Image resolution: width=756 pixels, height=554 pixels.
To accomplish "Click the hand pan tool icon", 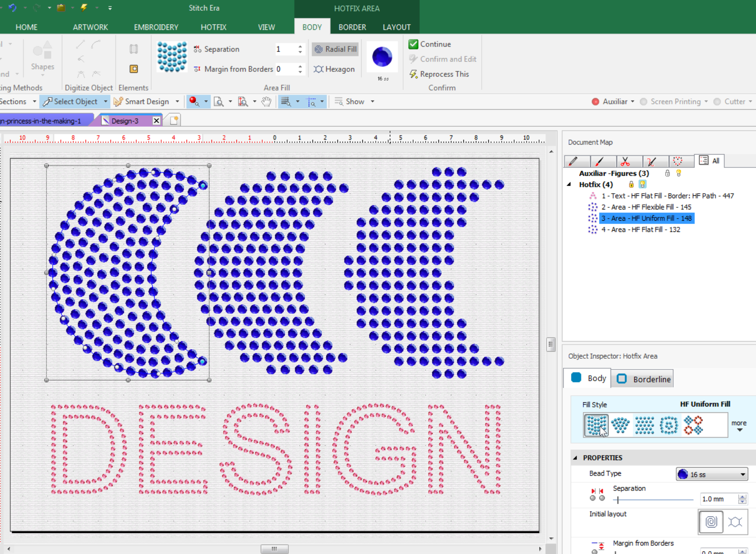I will click(266, 102).
